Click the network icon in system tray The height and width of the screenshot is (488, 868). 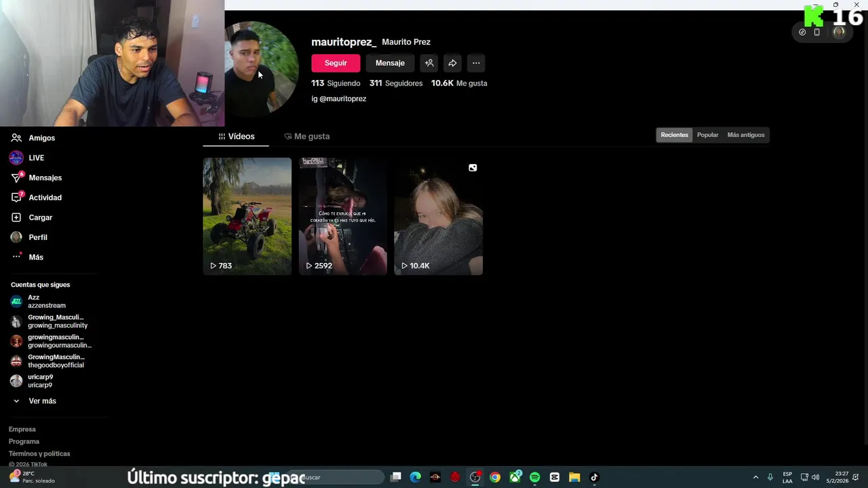804,477
